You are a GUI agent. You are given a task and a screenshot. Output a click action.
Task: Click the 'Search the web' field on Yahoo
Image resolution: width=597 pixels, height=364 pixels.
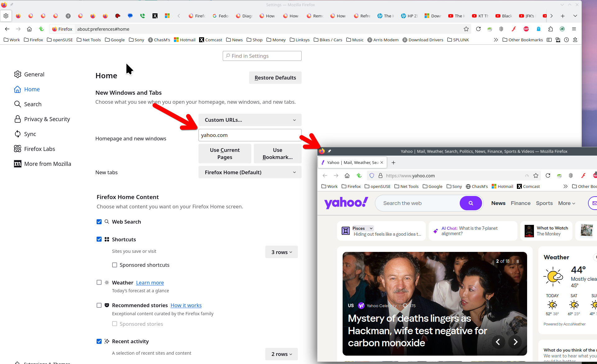418,203
